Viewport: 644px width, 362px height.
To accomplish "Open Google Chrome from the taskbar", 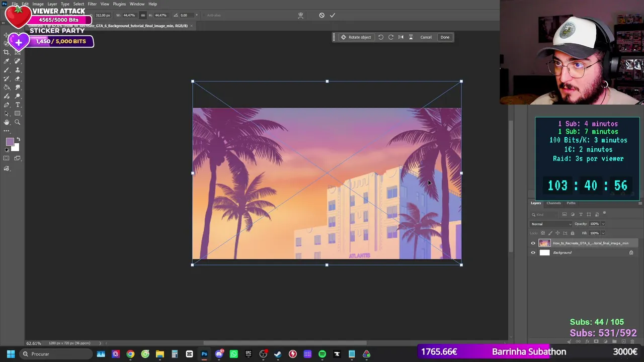I will click(130, 354).
